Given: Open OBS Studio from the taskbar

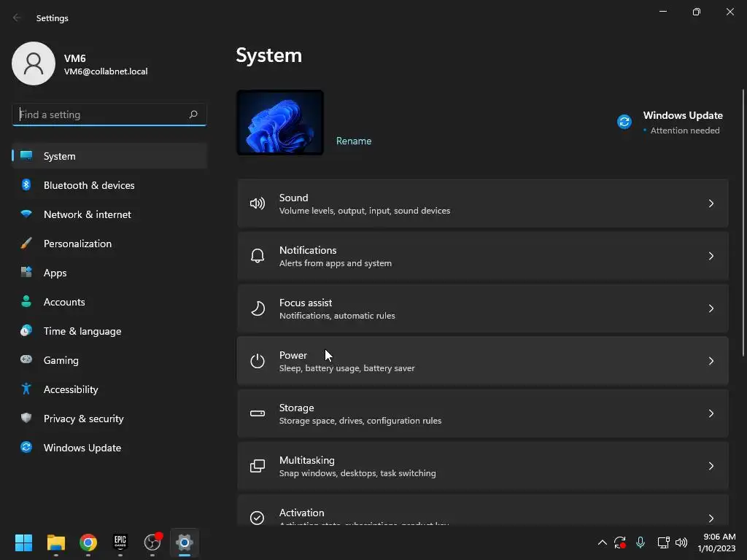Looking at the screenshot, I should click(x=152, y=542).
